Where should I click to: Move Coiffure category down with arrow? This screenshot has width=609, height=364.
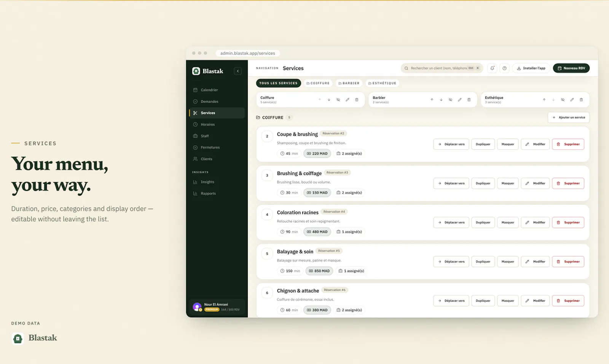329,100
